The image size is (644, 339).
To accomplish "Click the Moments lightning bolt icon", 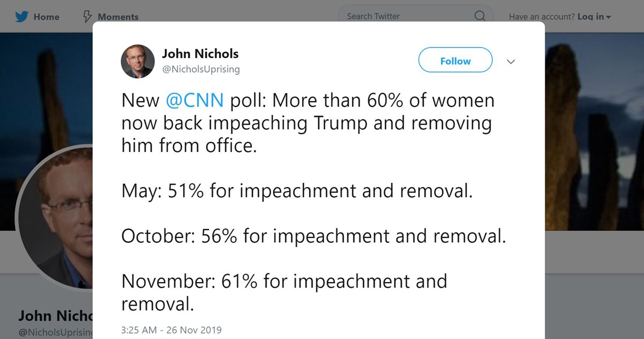I will point(87,17).
